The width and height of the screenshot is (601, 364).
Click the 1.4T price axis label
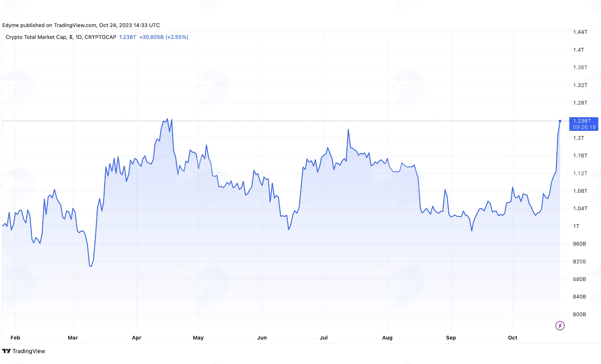pos(578,50)
